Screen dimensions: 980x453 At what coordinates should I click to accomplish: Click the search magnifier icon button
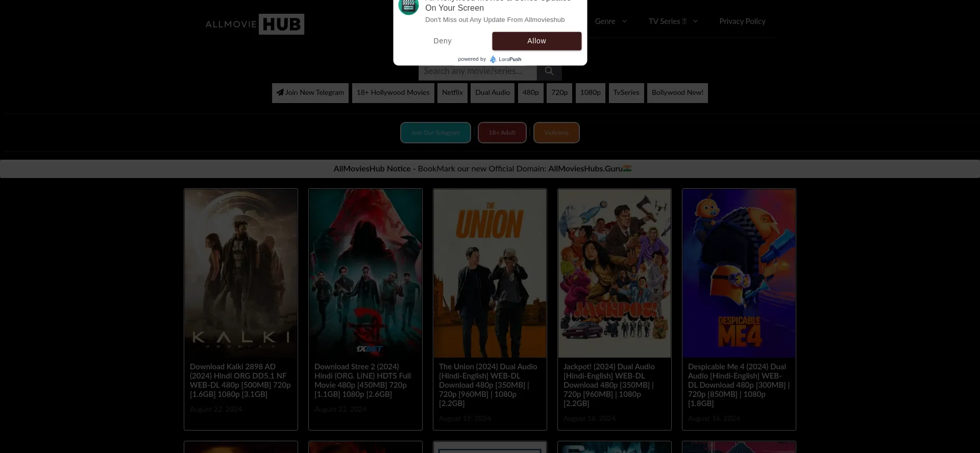(549, 71)
